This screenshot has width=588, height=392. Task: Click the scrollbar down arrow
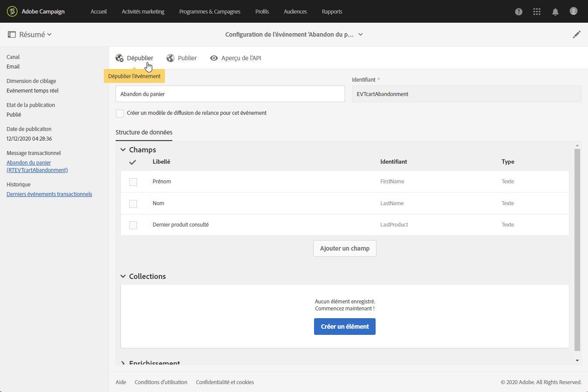pos(578,361)
